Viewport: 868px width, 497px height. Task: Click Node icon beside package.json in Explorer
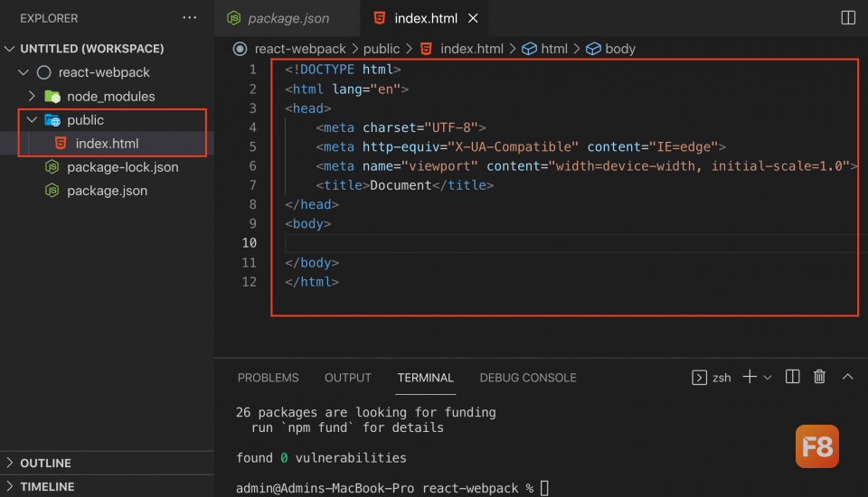pos(52,191)
